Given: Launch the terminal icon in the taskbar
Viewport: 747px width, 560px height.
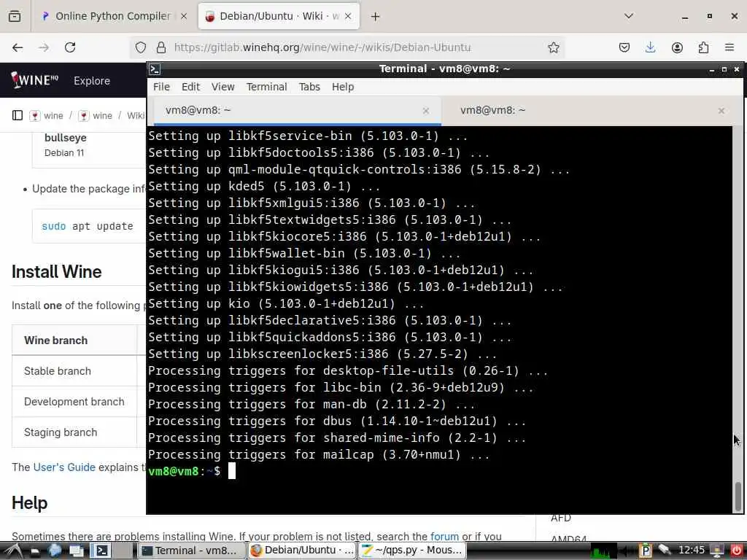Looking at the screenshot, I should [101, 551].
